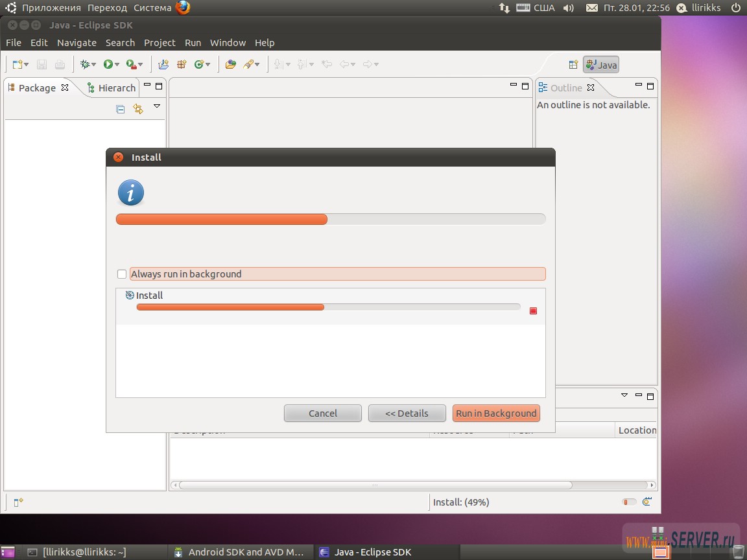
Task: Click the Back navigation arrow
Action: (x=344, y=64)
